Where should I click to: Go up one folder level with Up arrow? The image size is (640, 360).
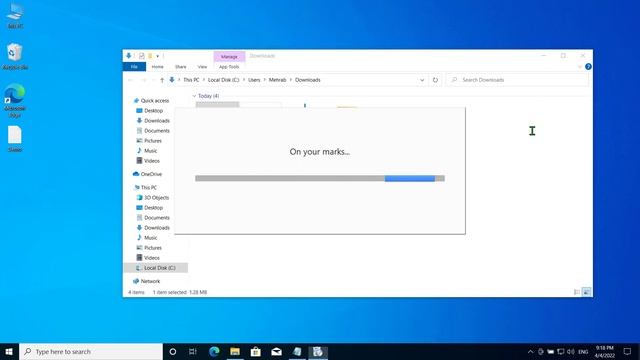click(162, 80)
